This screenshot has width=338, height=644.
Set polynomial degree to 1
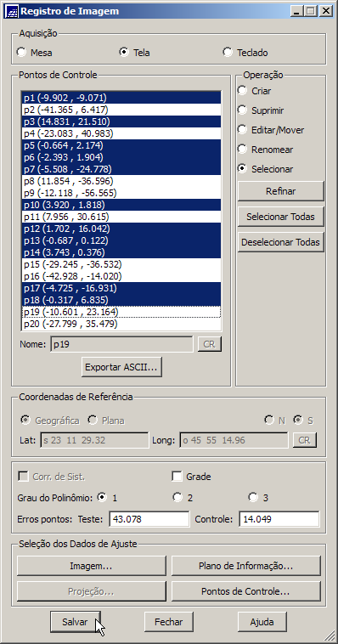tap(101, 498)
